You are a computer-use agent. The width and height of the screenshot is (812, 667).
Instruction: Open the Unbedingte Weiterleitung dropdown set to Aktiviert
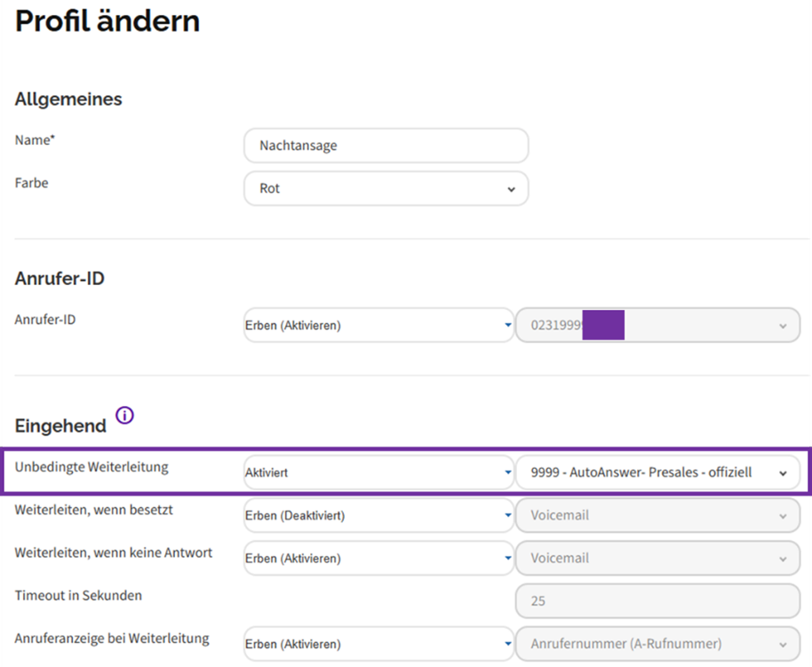[378, 472]
